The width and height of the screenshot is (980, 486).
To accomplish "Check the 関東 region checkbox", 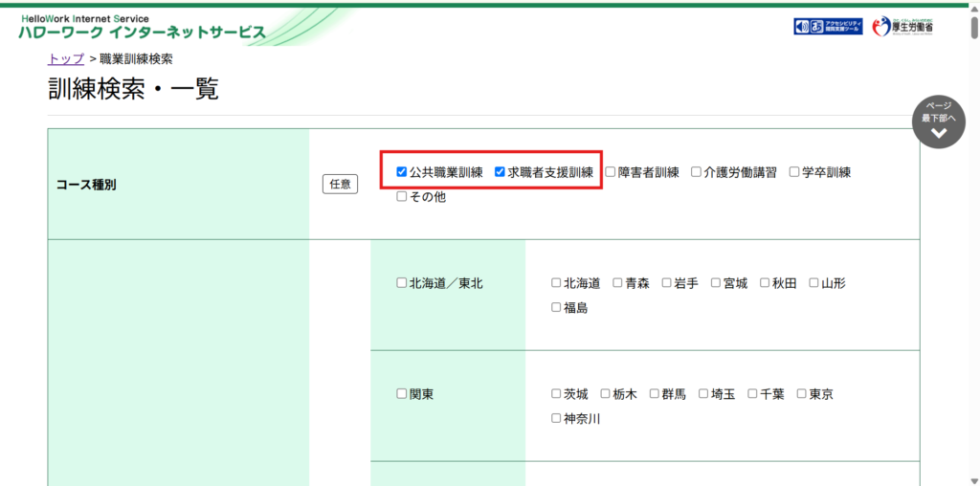I will [402, 394].
